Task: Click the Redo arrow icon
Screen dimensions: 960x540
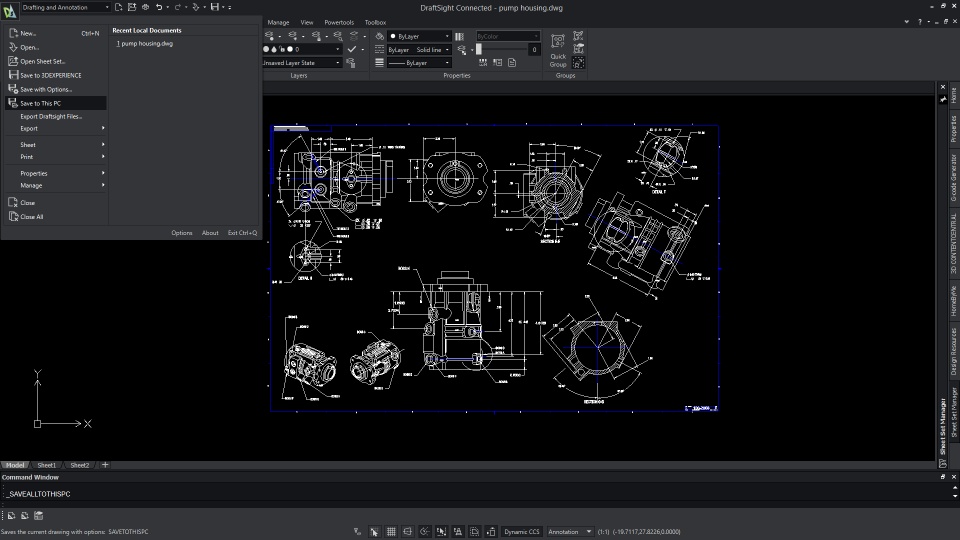Action: tap(178, 7)
